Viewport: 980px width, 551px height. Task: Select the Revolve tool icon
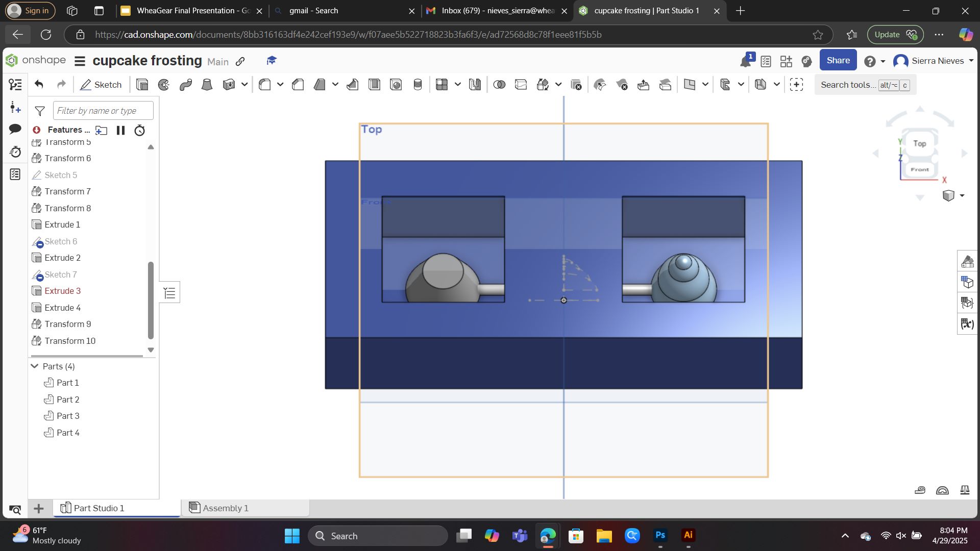pos(164,85)
